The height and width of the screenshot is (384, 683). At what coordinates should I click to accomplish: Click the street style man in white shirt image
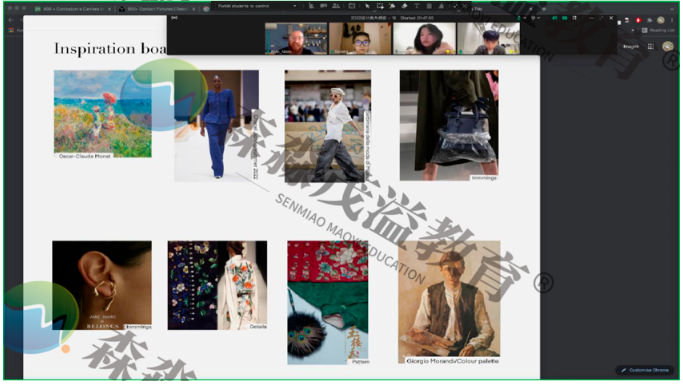tap(328, 126)
